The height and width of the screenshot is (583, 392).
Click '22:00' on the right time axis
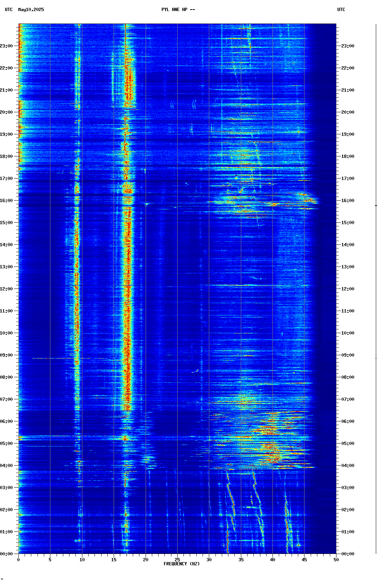(x=348, y=68)
